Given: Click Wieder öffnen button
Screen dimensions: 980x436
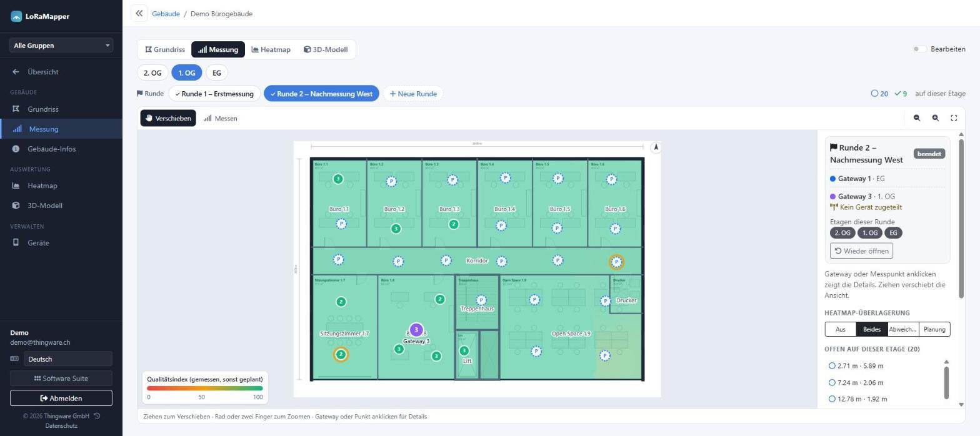Looking at the screenshot, I should [861, 250].
